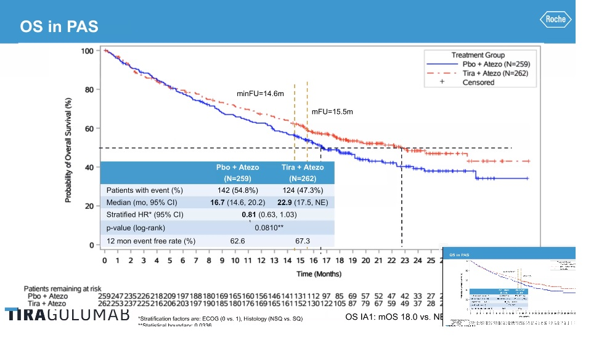Click 'Tira + Atezo (N=262)' in the legend
This screenshot has width=599, height=364.
[x=495, y=73]
